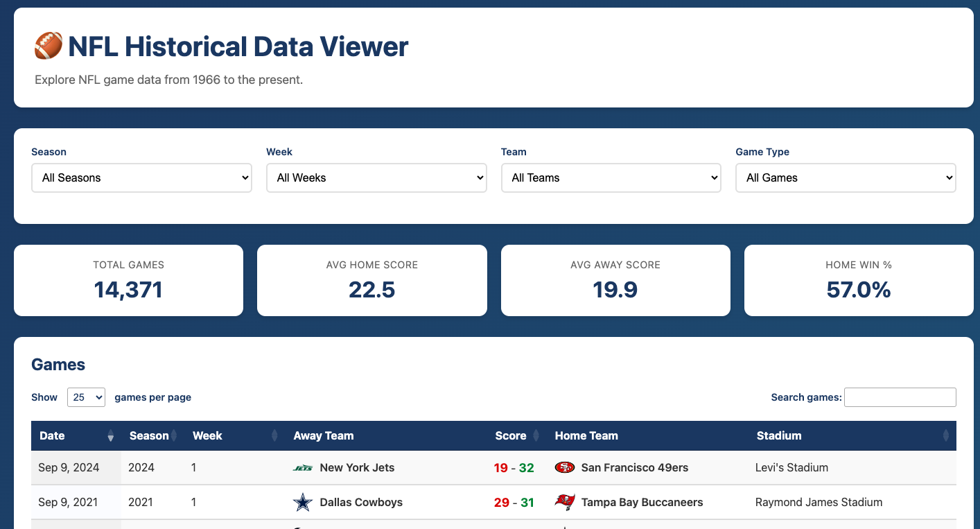Change games per page via Show dropdown
Image resolution: width=980 pixels, height=529 pixels.
coord(86,397)
